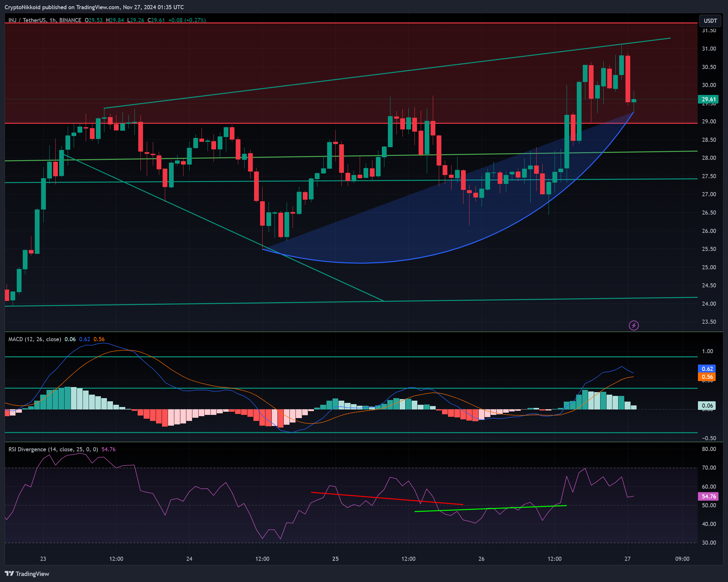Click the +0.08 (+0.27%) change text

(187, 20)
